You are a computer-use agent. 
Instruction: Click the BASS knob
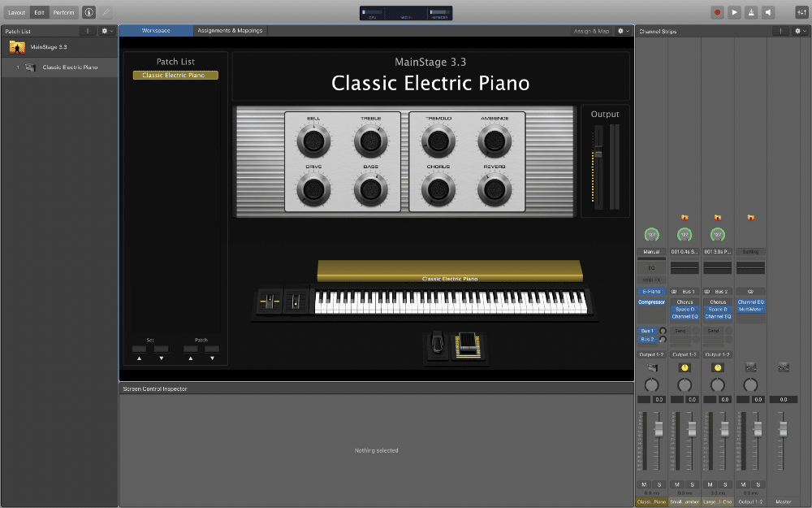tap(371, 189)
